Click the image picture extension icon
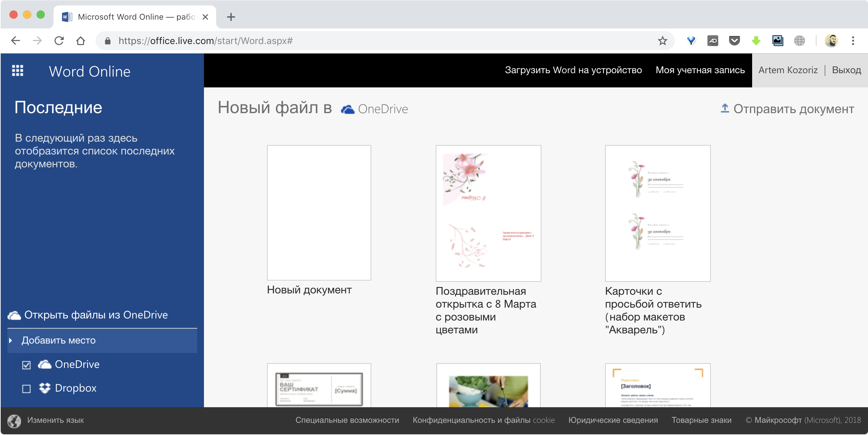The width and height of the screenshot is (868, 435). (778, 41)
